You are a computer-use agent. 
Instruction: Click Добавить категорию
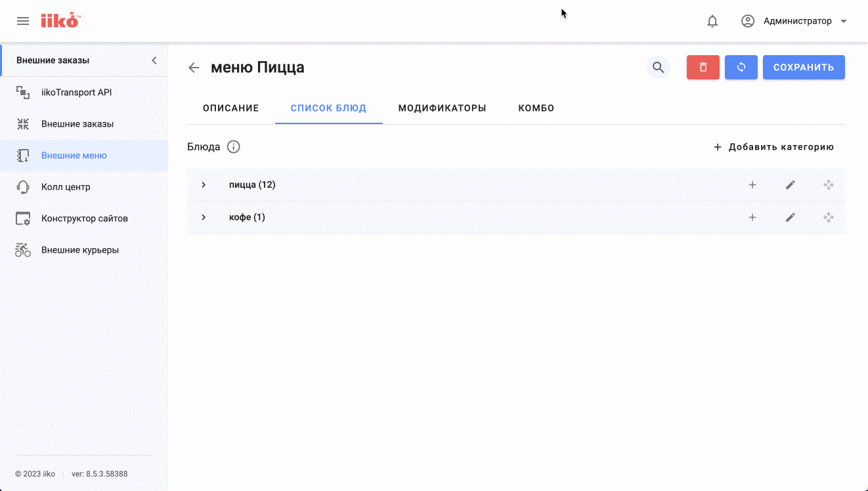tap(773, 147)
